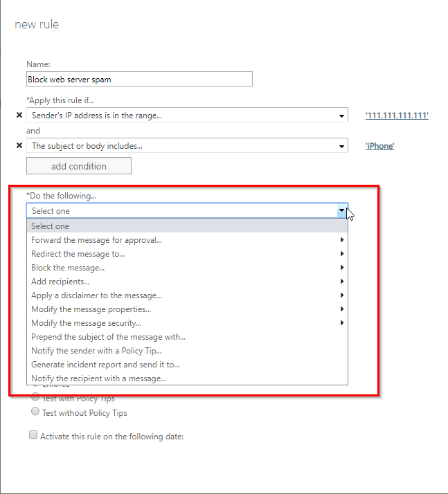The image size is (448, 494).
Task: Select the Test without Policy Tips option
Action: tap(35, 412)
